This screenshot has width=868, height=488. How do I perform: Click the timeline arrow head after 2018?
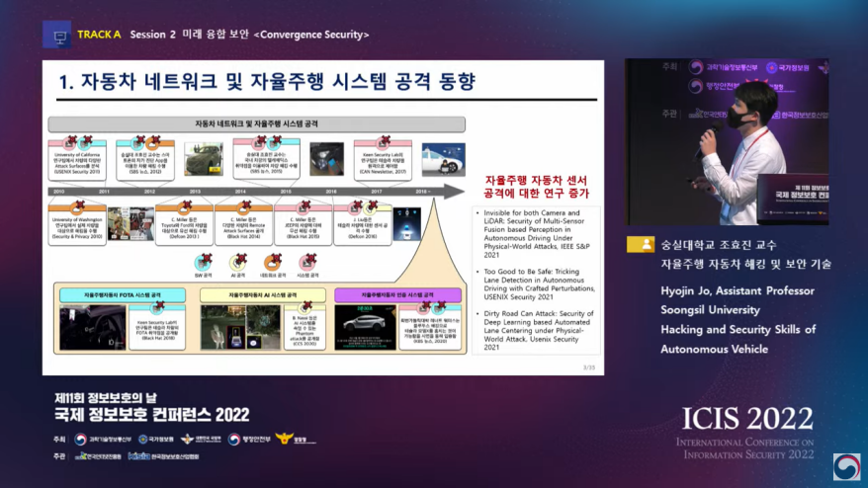[454, 192]
